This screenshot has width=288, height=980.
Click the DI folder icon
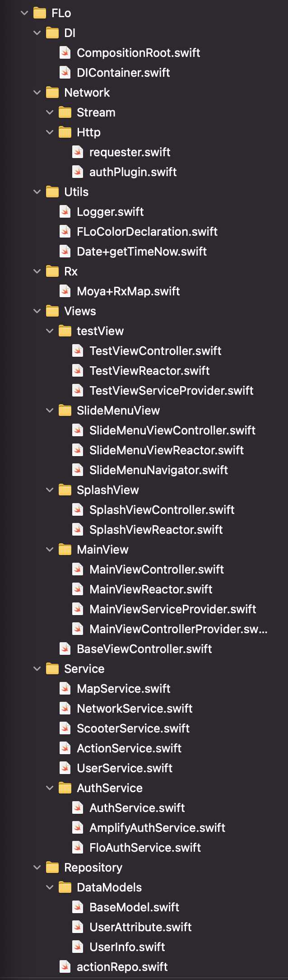(52, 33)
